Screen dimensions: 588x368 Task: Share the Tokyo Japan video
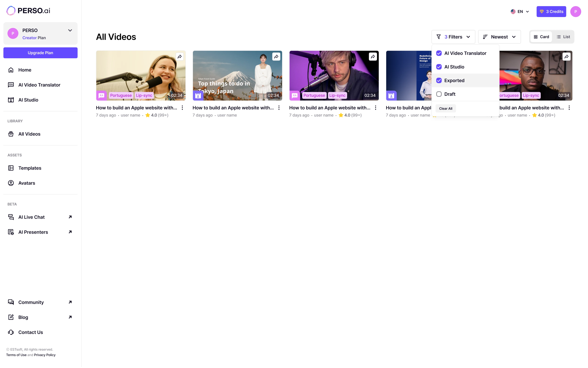tap(276, 57)
